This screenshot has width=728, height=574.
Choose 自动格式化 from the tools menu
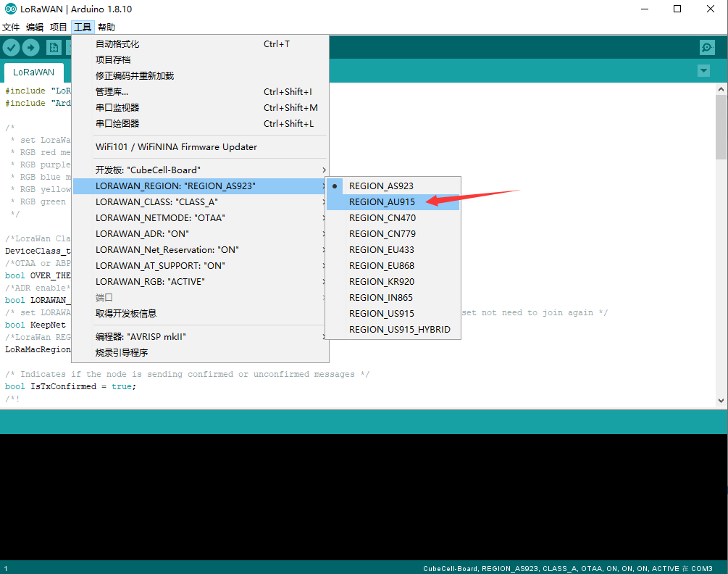point(200,44)
